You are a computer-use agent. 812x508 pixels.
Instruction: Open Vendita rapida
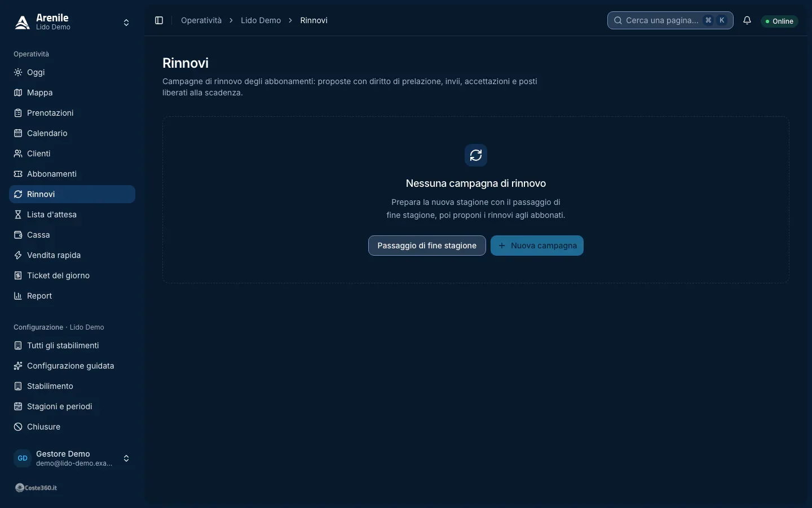coord(72,255)
